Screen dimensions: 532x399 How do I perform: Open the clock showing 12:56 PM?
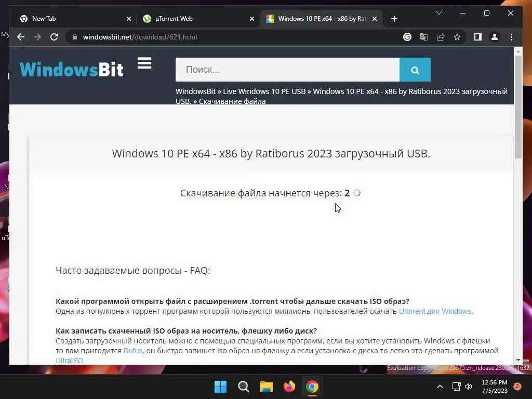tap(495, 387)
